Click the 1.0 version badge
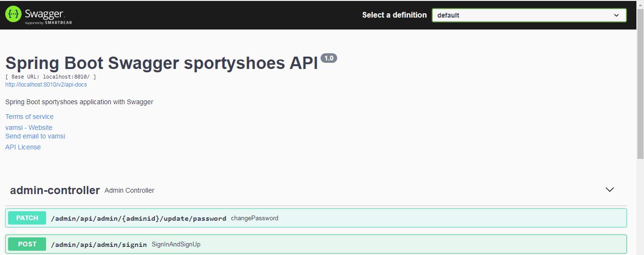This screenshot has width=644, height=255. (329, 58)
